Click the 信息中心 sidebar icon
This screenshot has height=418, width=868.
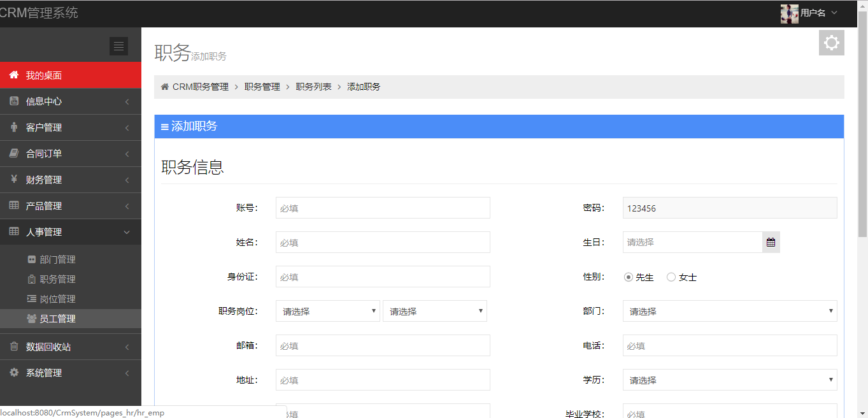pos(14,101)
